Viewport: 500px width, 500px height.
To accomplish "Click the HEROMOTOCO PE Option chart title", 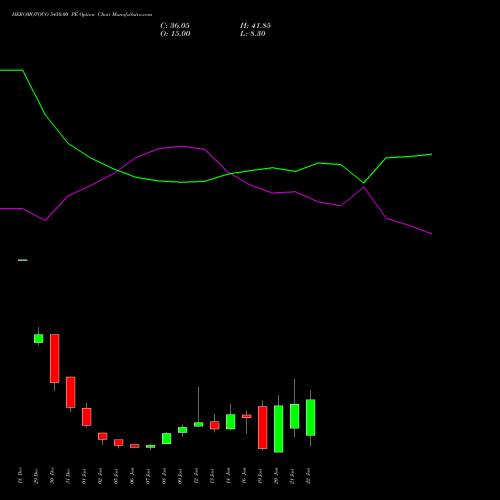I will tap(82, 15).
